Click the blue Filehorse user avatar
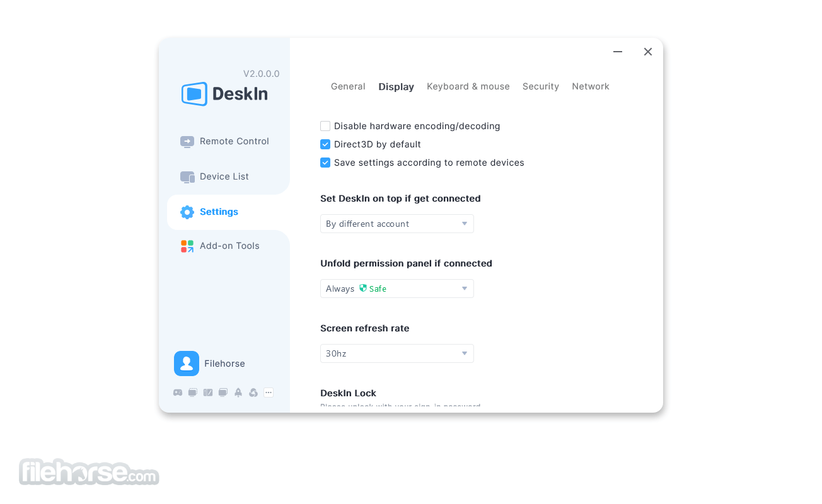Image resolution: width=822 pixels, height=504 pixels. pos(187,364)
